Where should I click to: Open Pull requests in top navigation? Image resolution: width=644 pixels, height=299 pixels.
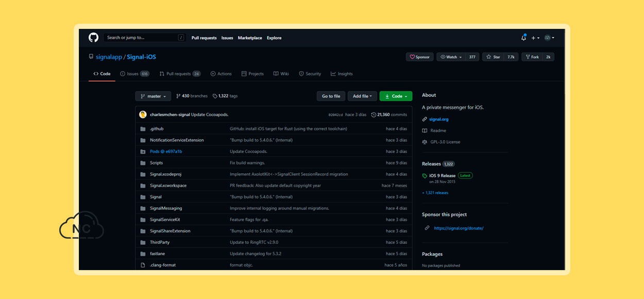[204, 38]
